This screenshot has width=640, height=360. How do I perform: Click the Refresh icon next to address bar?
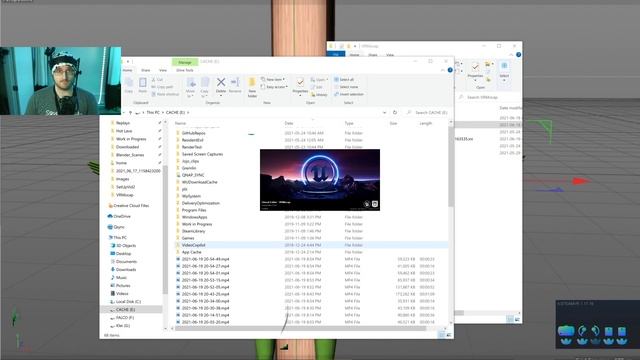coord(395,112)
